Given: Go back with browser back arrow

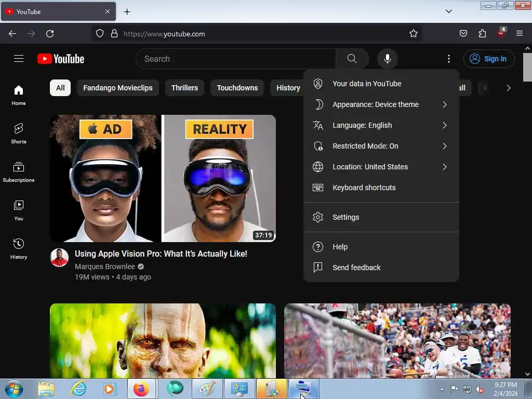Looking at the screenshot, I should point(12,34).
